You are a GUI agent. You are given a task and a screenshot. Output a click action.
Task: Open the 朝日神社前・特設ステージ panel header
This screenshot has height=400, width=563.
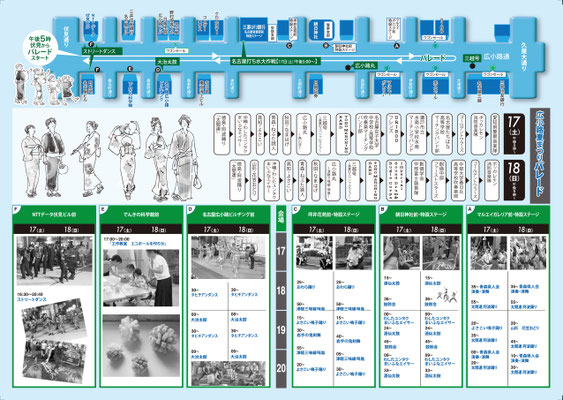[x=421, y=215]
